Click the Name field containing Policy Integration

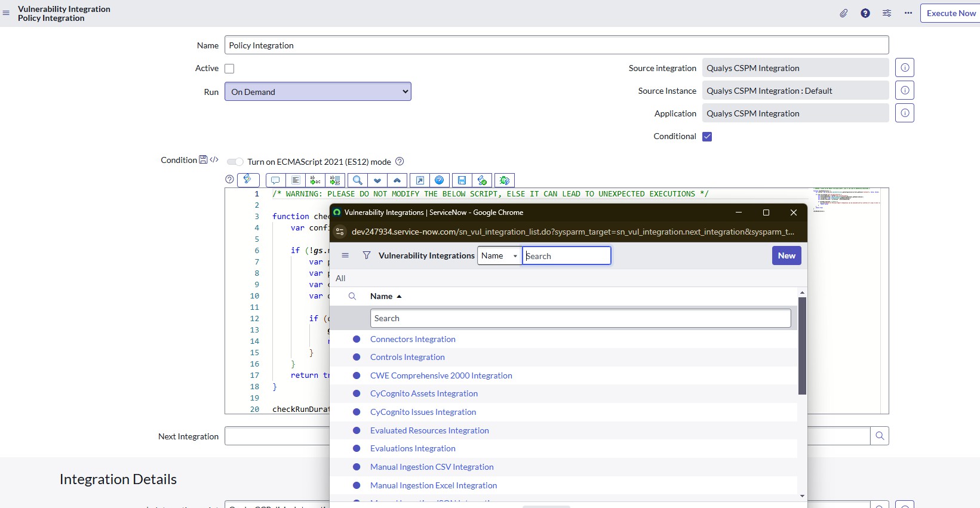(557, 45)
